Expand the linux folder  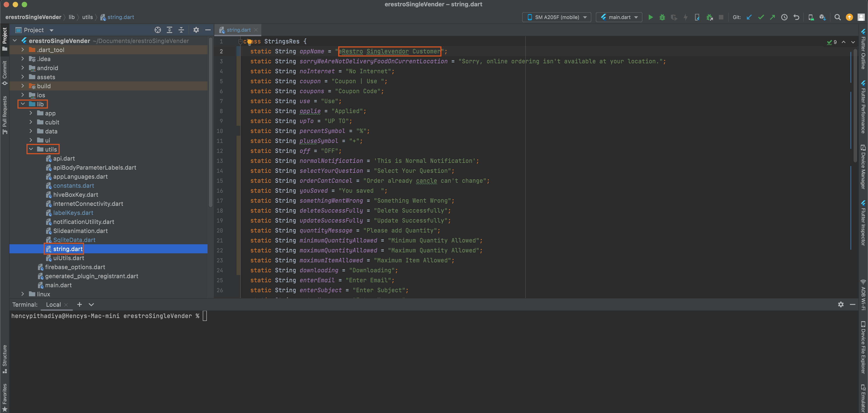pos(23,294)
